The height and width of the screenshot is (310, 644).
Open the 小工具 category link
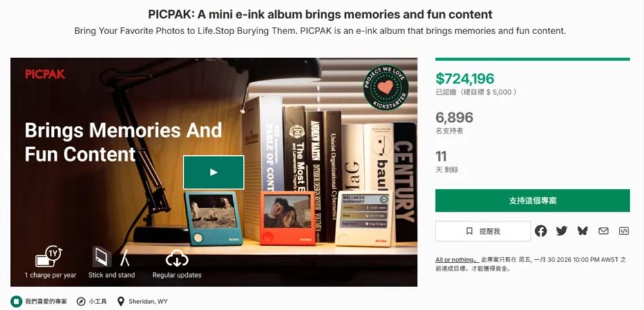[x=98, y=301]
